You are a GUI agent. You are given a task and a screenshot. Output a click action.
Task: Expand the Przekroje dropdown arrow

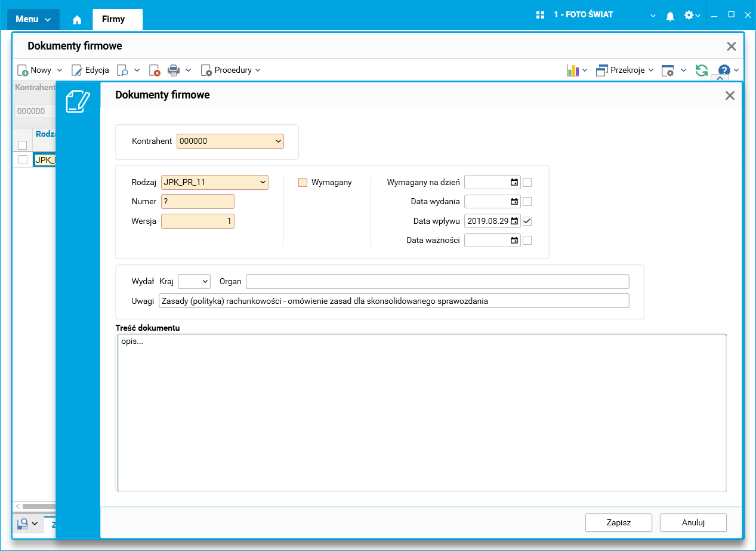coord(650,70)
